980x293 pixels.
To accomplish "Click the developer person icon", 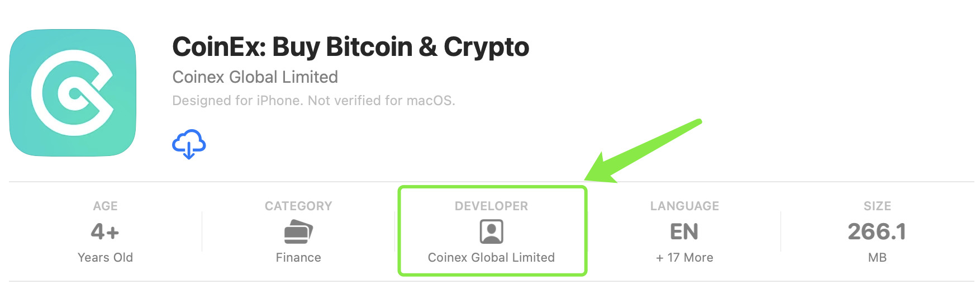I will [492, 231].
